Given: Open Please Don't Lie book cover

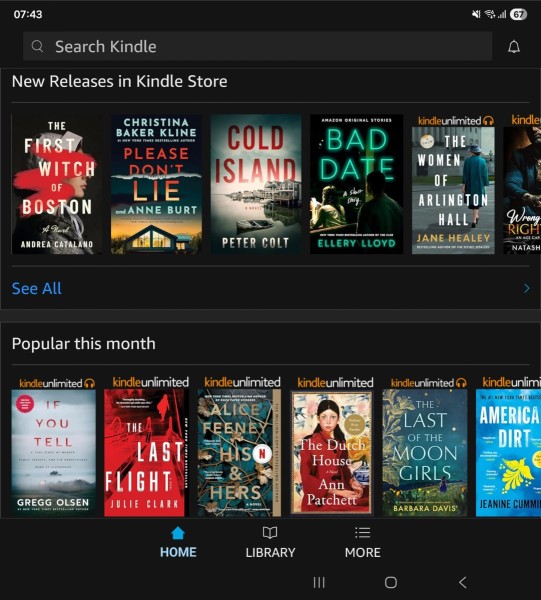Looking at the screenshot, I should tap(156, 184).
